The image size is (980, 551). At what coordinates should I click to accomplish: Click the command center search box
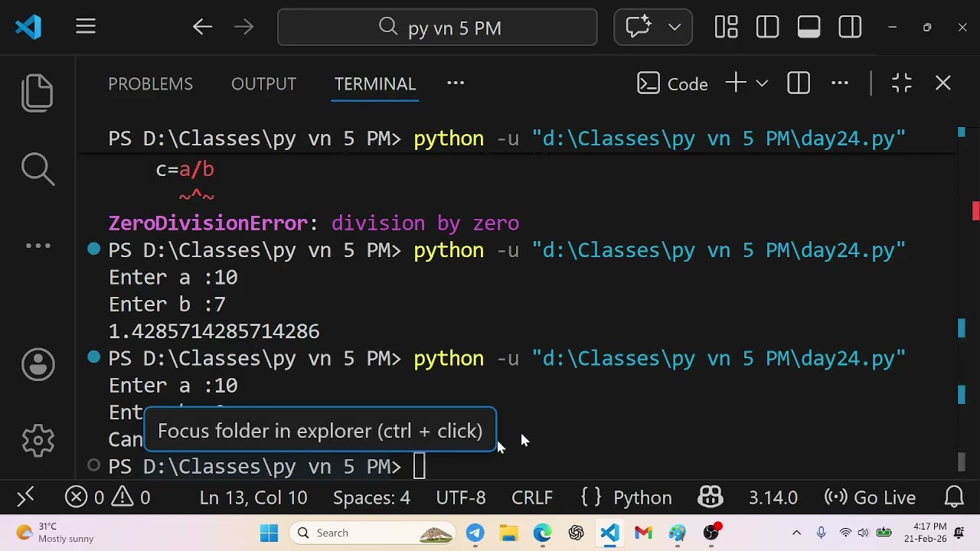pyautogui.click(x=437, y=28)
